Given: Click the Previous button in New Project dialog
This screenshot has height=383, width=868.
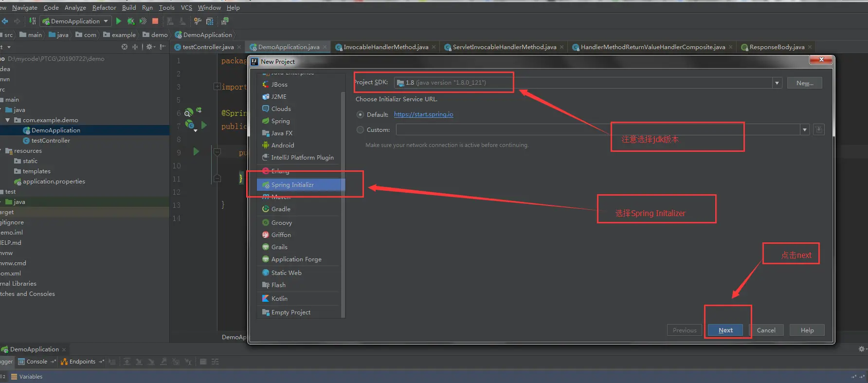Looking at the screenshot, I should 685,330.
